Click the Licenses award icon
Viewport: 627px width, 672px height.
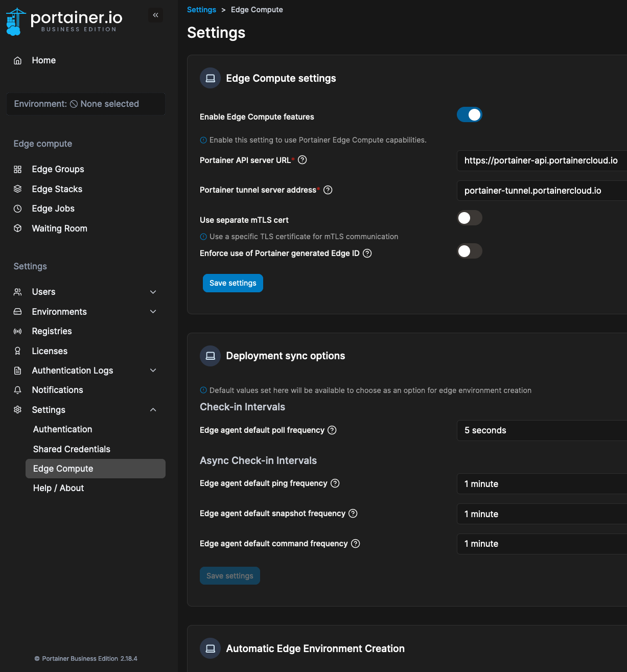(18, 351)
